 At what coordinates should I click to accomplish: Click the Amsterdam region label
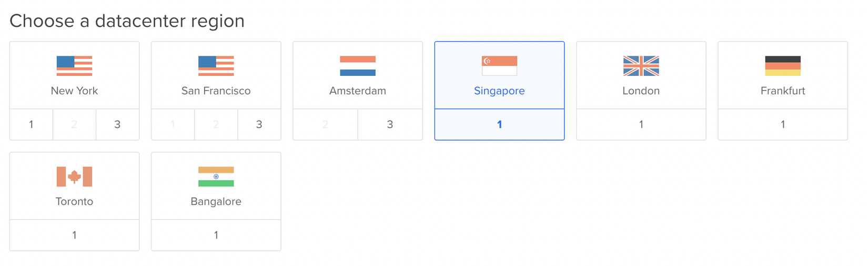(x=358, y=91)
